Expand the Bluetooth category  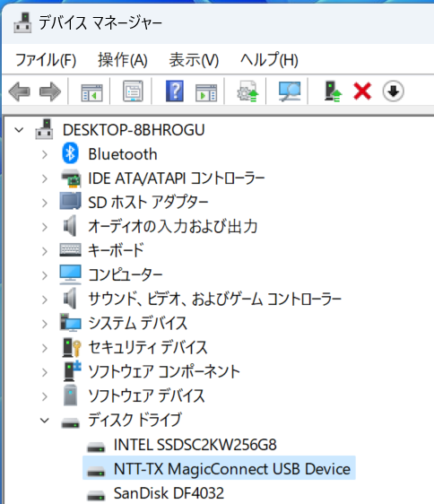(x=45, y=154)
